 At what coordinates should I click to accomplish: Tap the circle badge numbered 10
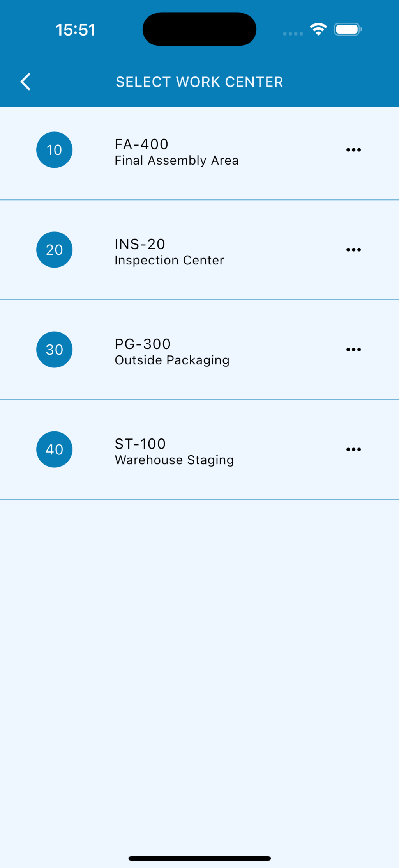[x=55, y=150]
